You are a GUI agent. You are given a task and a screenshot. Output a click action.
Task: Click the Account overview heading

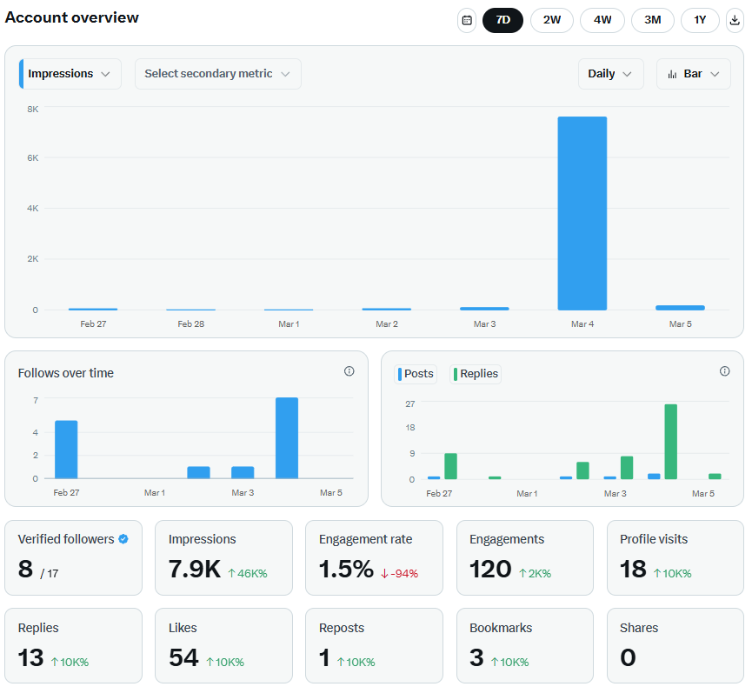coord(72,17)
